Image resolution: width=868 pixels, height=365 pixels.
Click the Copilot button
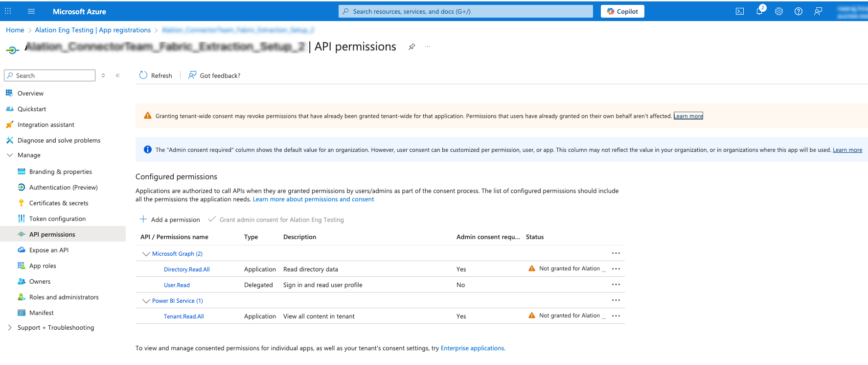pyautogui.click(x=622, y=11)
